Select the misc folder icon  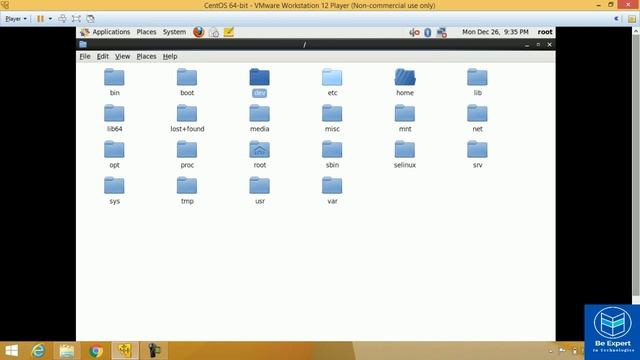click(332, 113)
